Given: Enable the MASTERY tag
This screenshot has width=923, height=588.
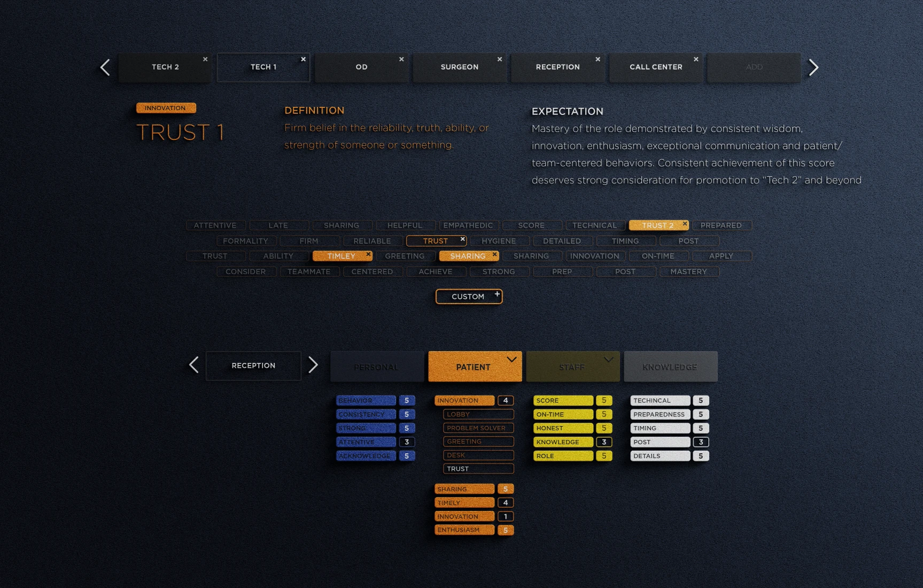Looking at the screenshot, I should [x=689, y=272].
